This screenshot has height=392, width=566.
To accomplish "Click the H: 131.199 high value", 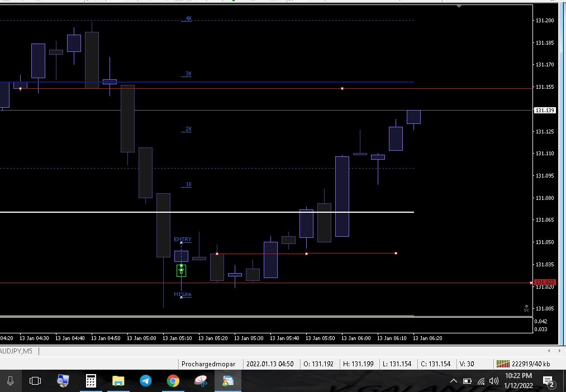I will 358,364.
